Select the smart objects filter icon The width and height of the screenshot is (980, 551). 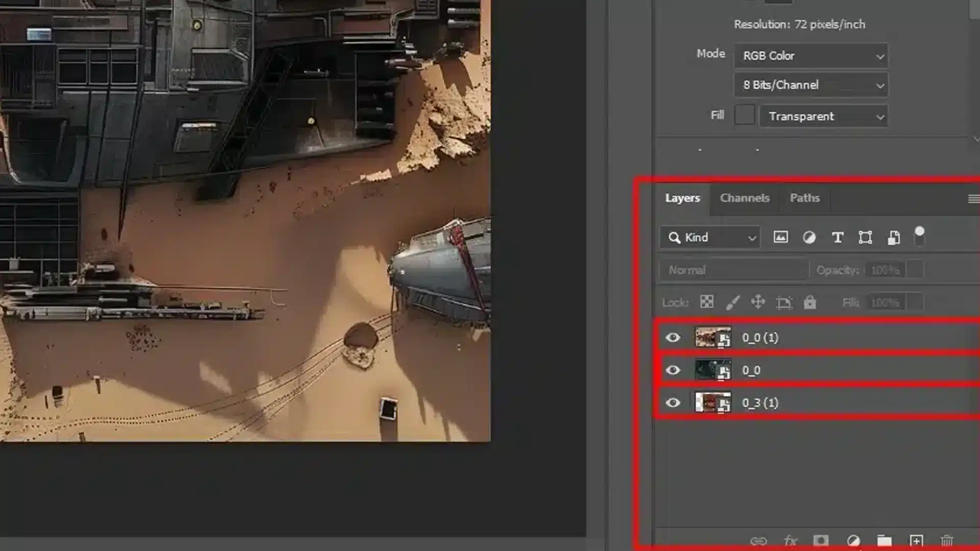click(x=893, y=237)
